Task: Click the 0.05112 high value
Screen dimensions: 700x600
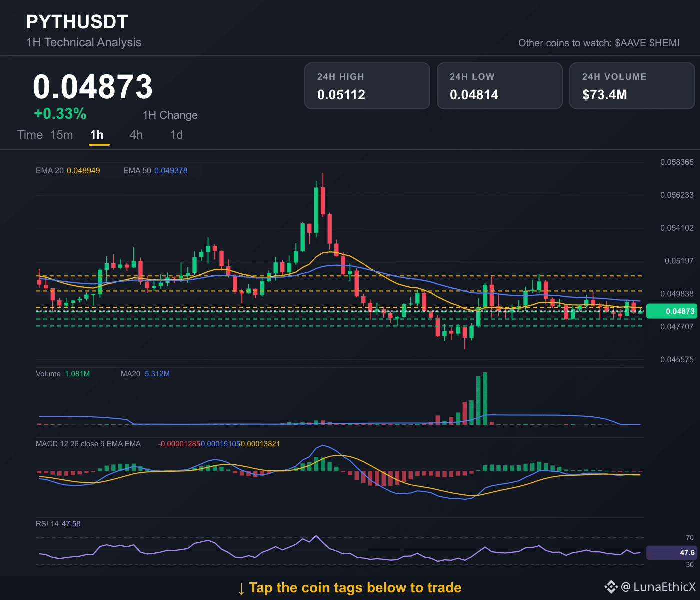Action: 341,95
